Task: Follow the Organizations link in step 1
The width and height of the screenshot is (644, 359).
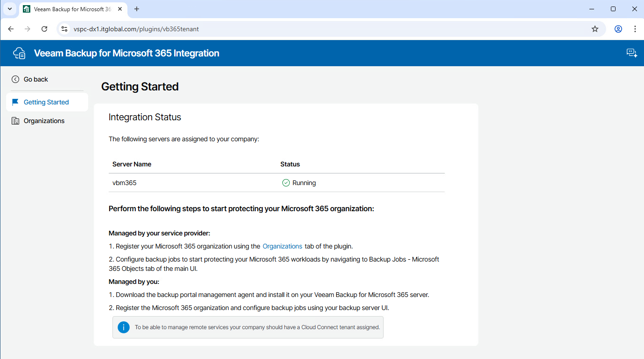Action: pyautogui.click(x=282, y=246)
